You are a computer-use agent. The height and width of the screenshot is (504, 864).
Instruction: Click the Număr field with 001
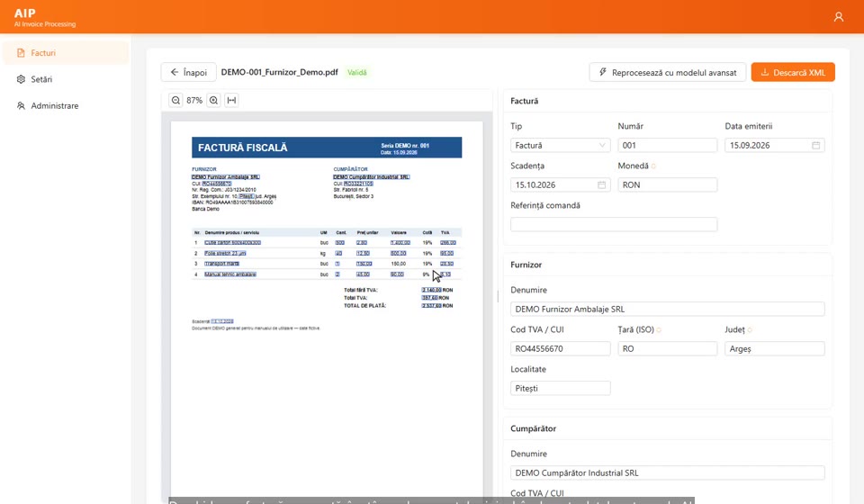(667, 146)
